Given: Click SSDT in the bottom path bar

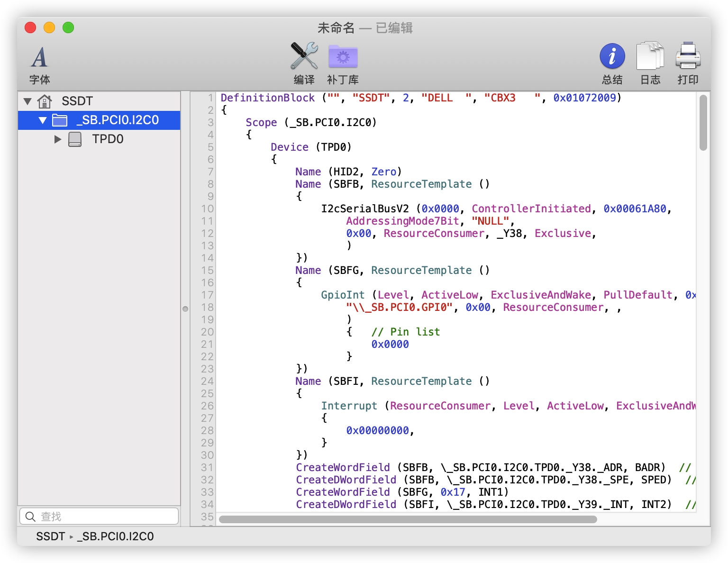Looking at the screenshot, I should [x=50, y=536].
